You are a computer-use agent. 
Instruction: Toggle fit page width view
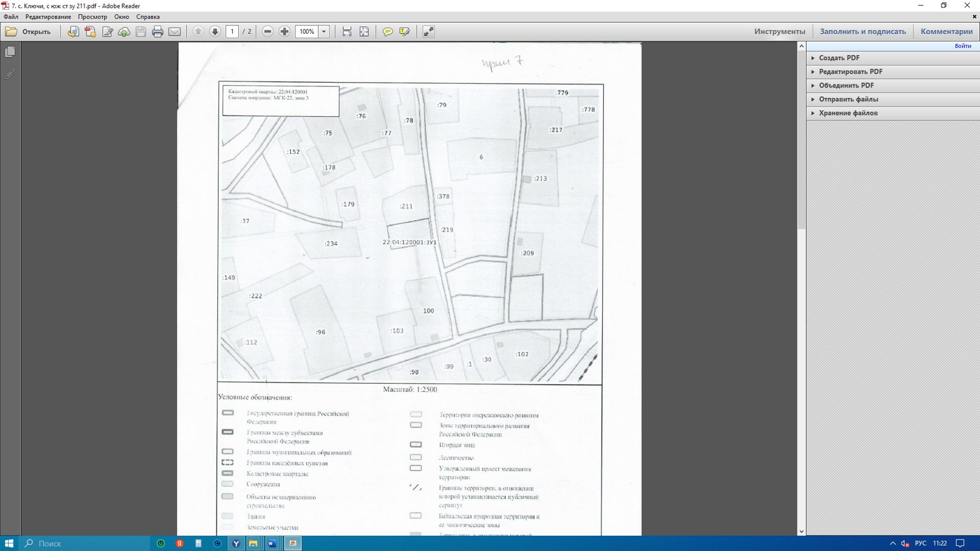[x=347, y=32]
